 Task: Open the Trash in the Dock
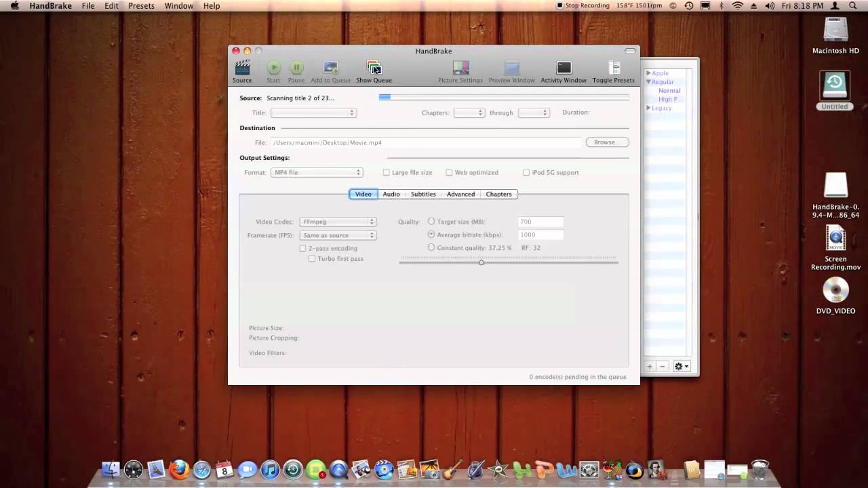click(x=760, y=469)
